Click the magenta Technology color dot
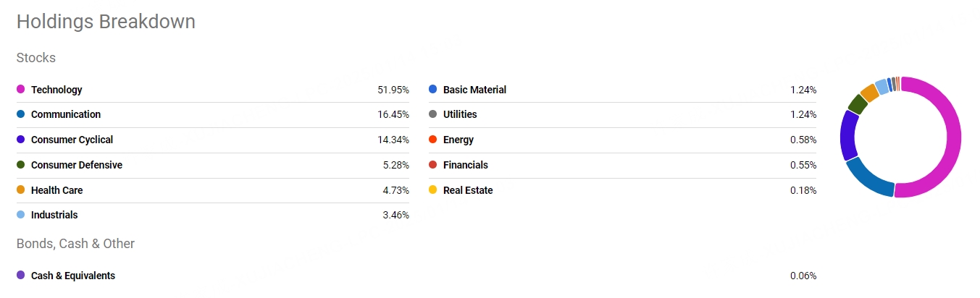980x298 pixels. pyautogui.click(x=20, y=90)
